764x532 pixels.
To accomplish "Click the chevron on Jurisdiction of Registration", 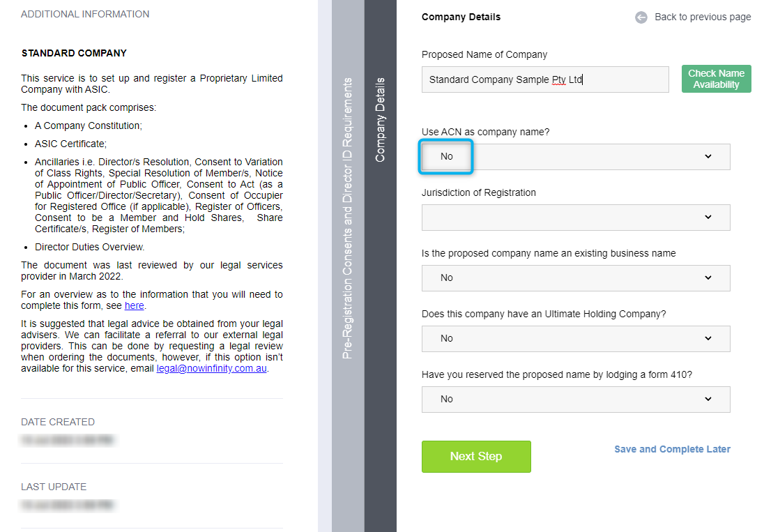I will 708,218.
